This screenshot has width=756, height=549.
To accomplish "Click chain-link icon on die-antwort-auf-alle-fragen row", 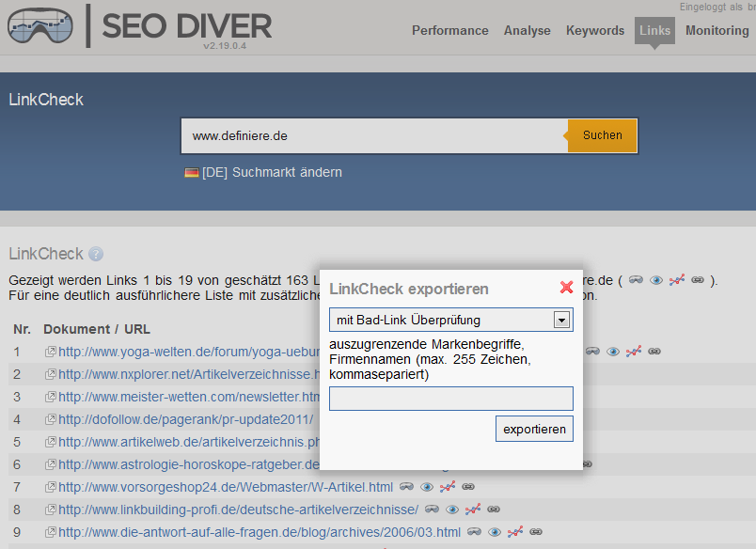I will tap(536, 532).
